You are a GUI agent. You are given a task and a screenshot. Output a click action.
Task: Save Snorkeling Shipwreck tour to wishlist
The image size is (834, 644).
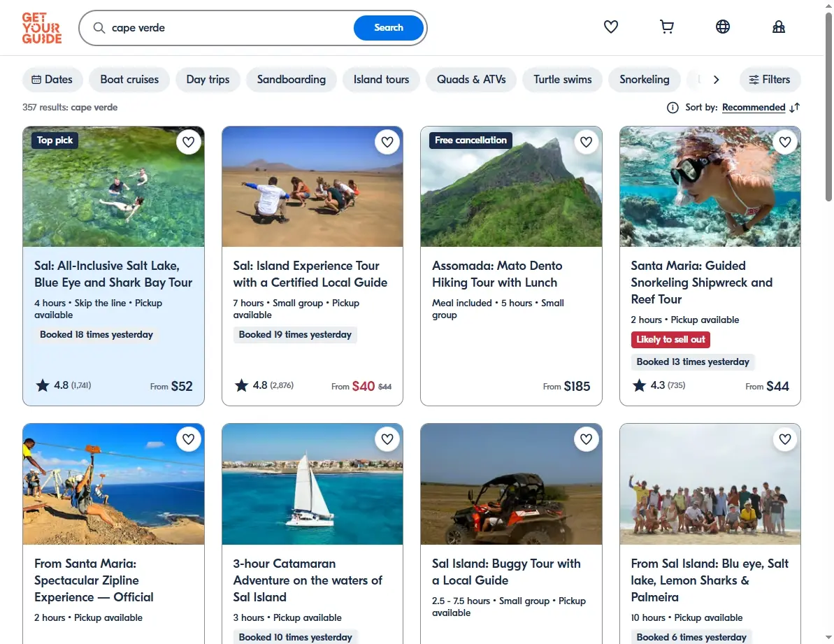[x=785, y=142]
